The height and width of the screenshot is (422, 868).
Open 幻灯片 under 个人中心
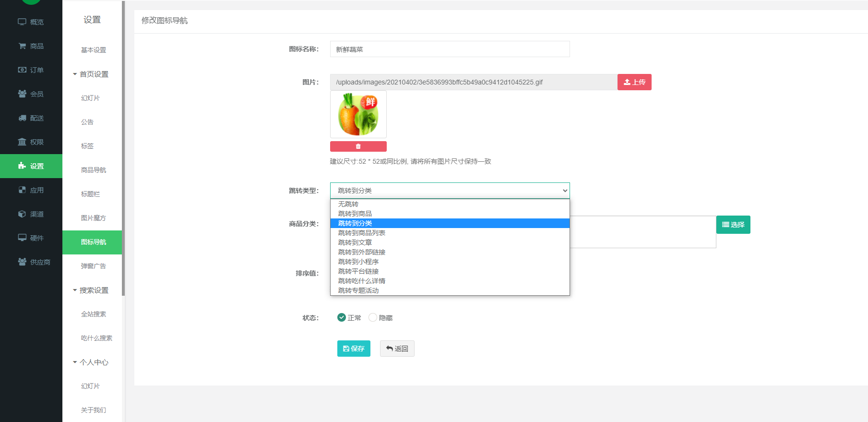click(x=90, y=386)
